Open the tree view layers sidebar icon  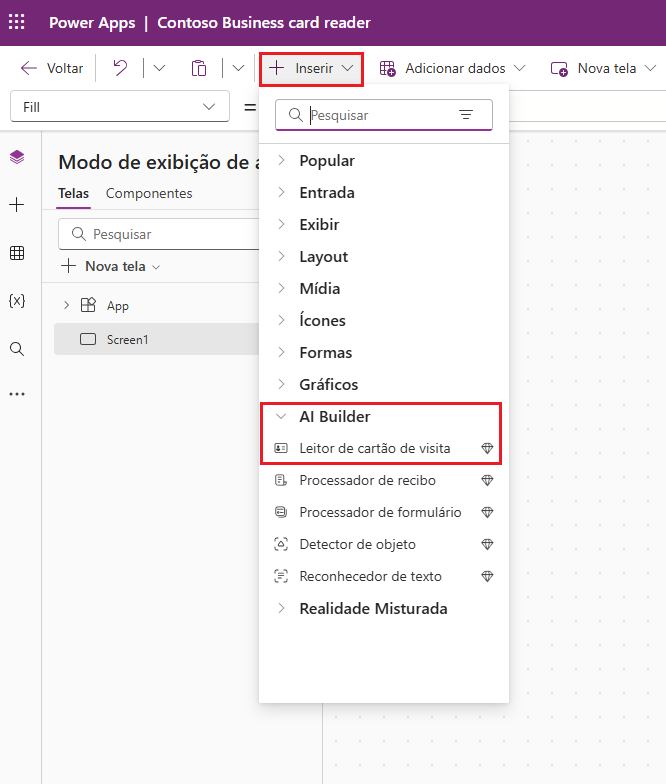17,157
